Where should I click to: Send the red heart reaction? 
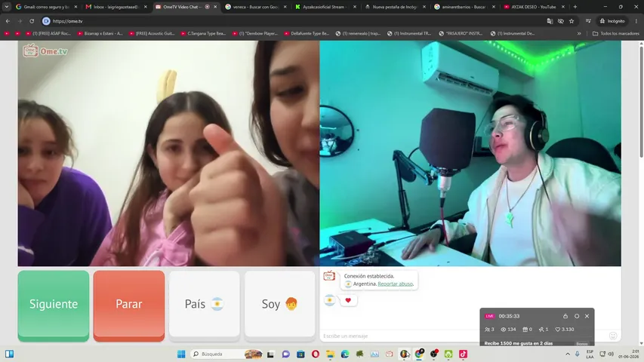348,300
